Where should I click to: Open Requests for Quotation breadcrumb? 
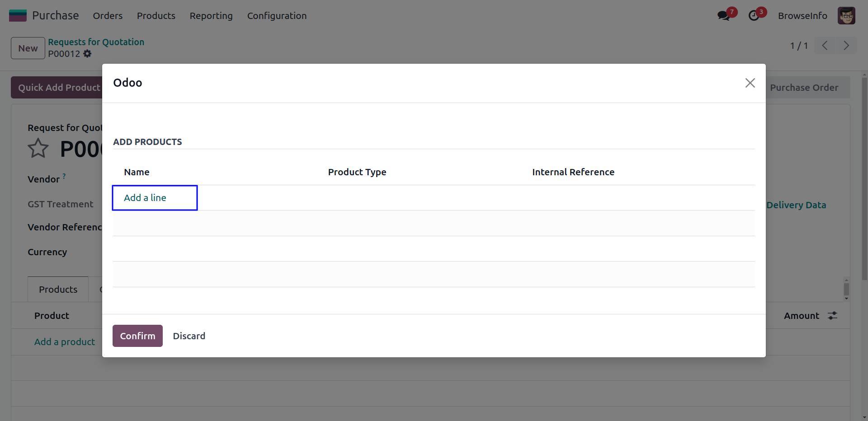click(x=96, y=42)
